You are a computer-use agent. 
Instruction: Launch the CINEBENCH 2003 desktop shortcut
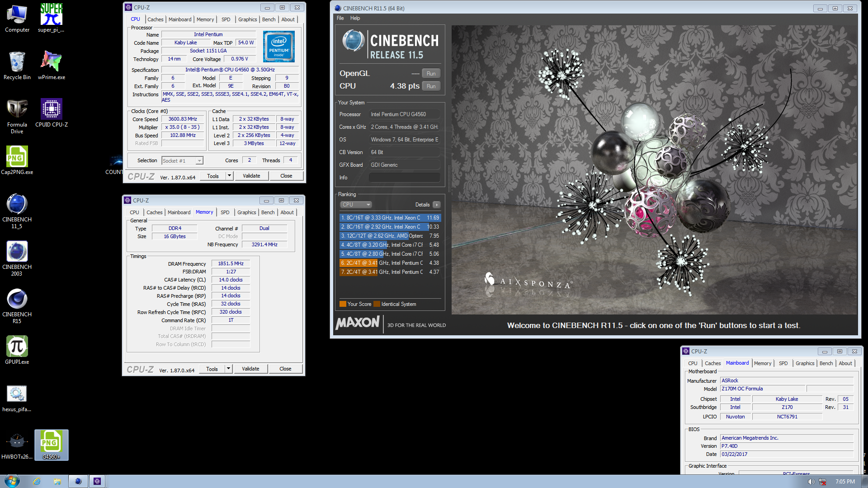pos(17,259)
